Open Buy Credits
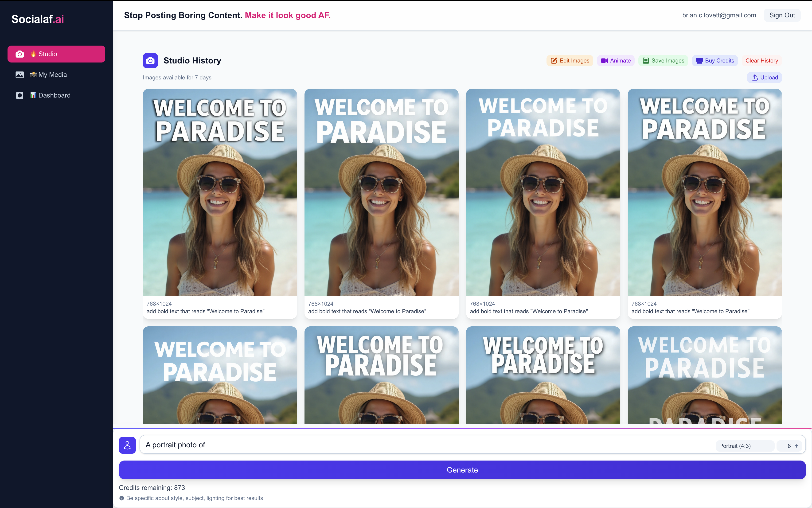Screen dimensions: 812x508 click(715, 60)
